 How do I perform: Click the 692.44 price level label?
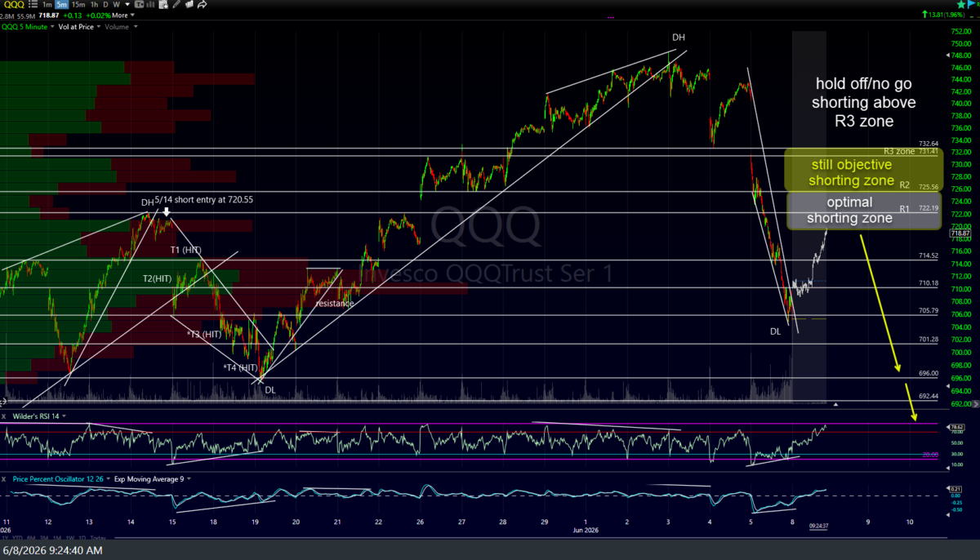click(929, 396)
